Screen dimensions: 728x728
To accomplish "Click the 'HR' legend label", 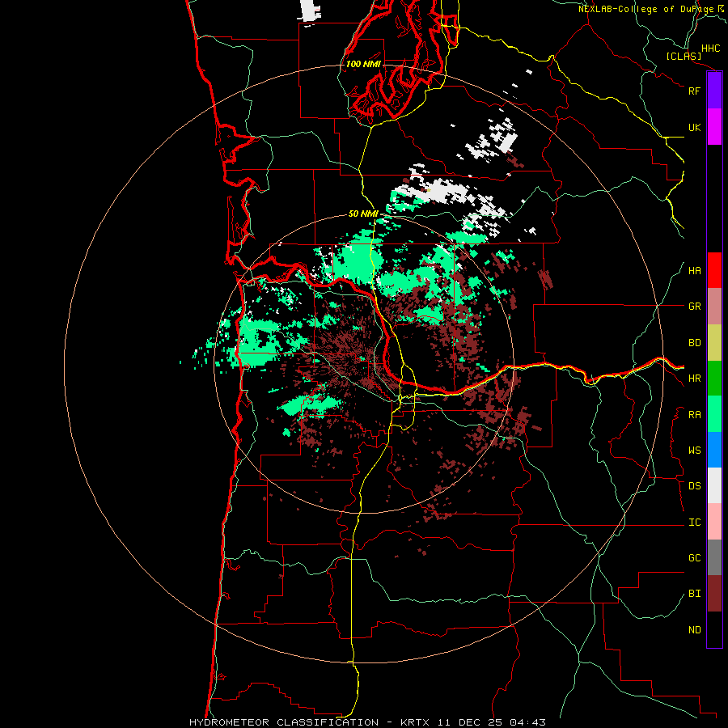I will click(694, 379).
